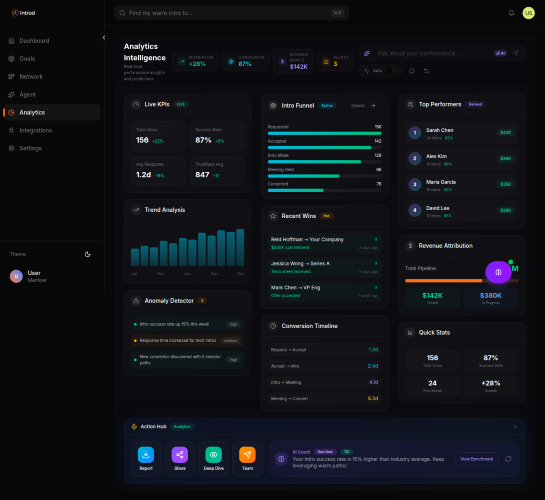The image size is (545, 500).
Task: Open notifications bell in top bar
Action: click(x=511, y=13)
